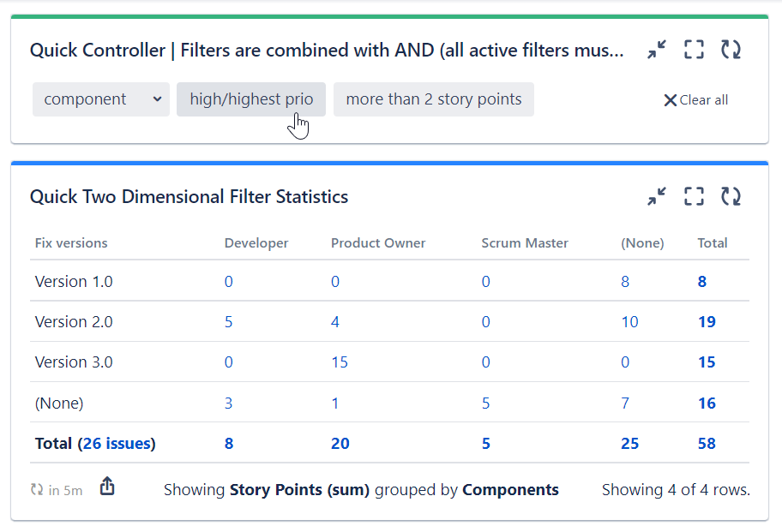The width and height of the screenshot is (782, 532).
Task: Click the Developer column header
Action: coord(256,242)
